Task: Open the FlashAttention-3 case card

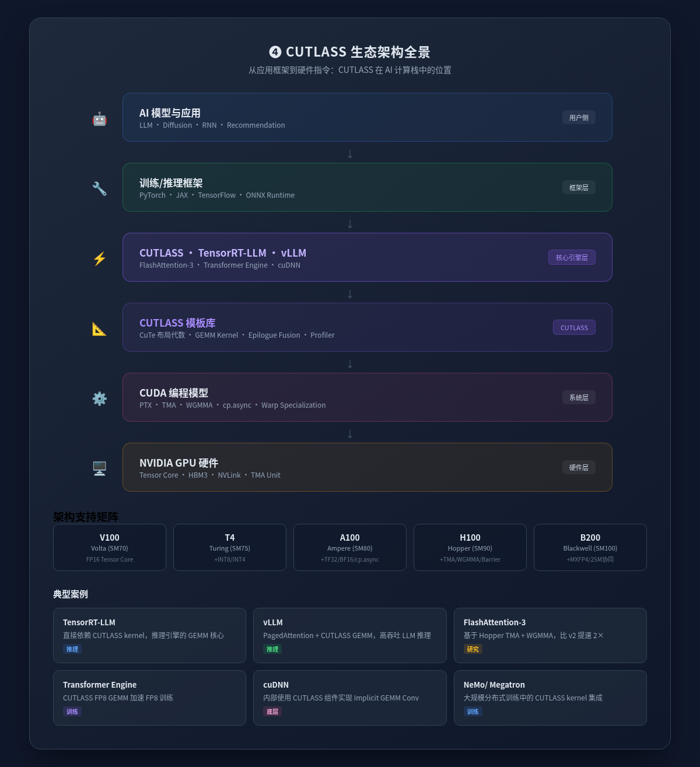Action: click(550, 635)
